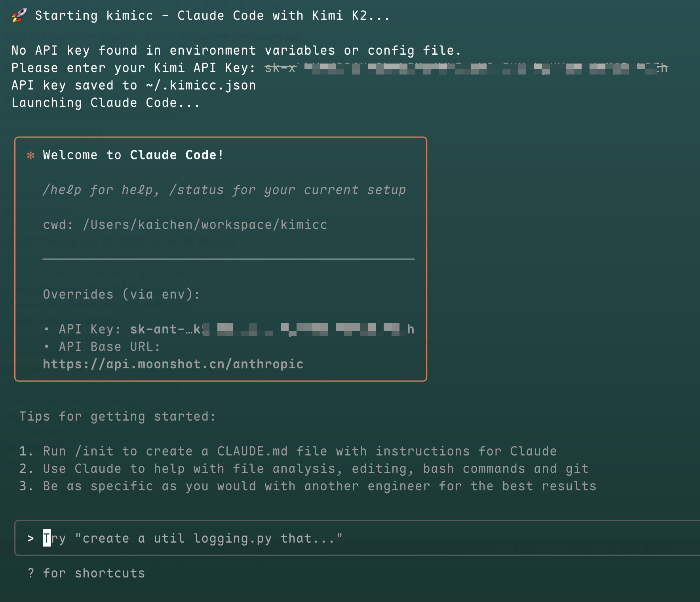Image resolution: width=700 pixels, height=602 pixels.
Task: Click the "Launching Claude Code..." line
Action: (x=106, y=103)
